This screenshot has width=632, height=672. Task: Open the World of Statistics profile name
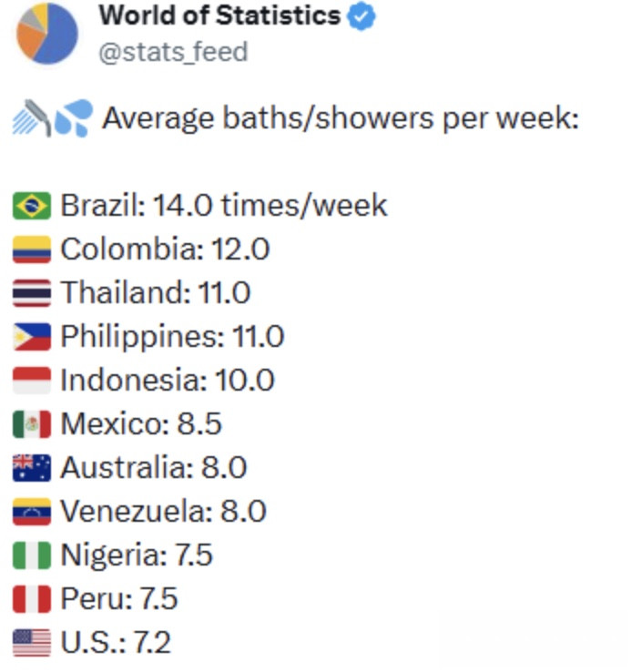coord(219,15)
